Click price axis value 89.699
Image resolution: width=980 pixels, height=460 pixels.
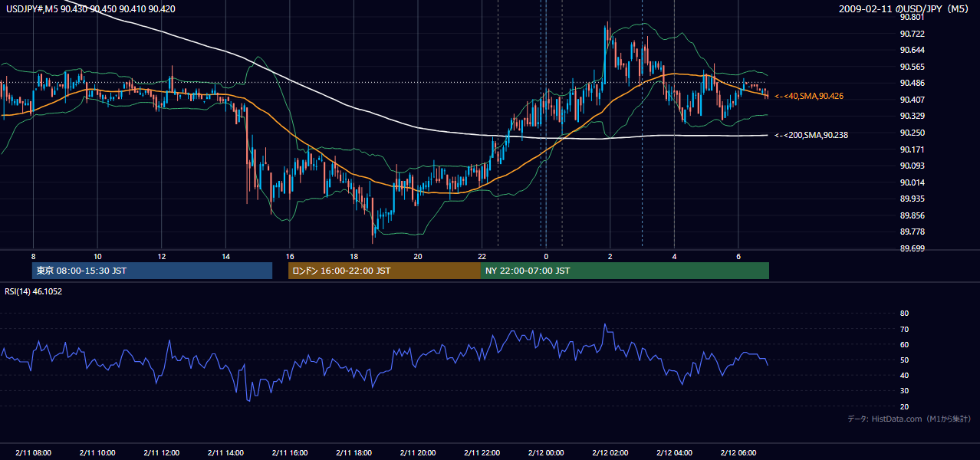(913, 248)
